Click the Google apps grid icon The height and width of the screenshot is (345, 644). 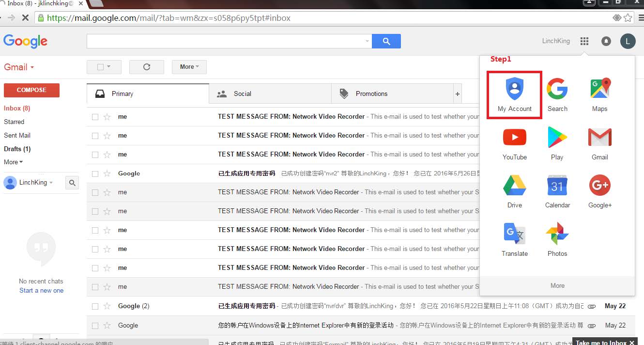pyautogui.click(x=584, y=42)
